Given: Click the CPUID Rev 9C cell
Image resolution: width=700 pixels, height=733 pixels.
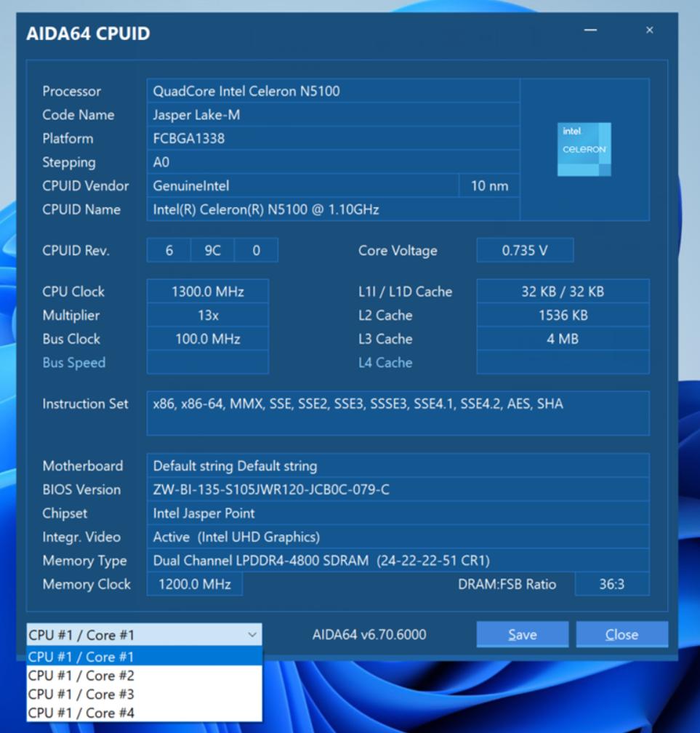Looking at the screenshot, I should (212, 250).
